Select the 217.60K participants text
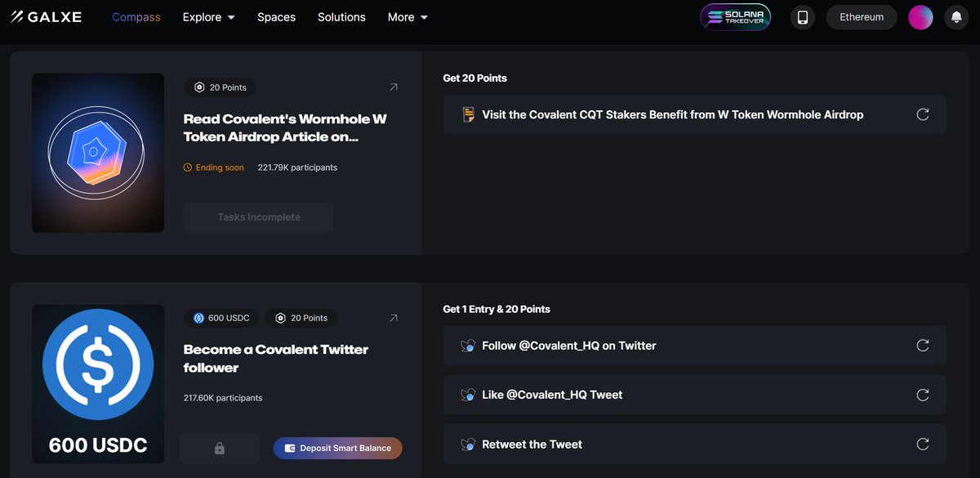Image resolution: width=980 pixels, height=478 pixels. point(223,398)
